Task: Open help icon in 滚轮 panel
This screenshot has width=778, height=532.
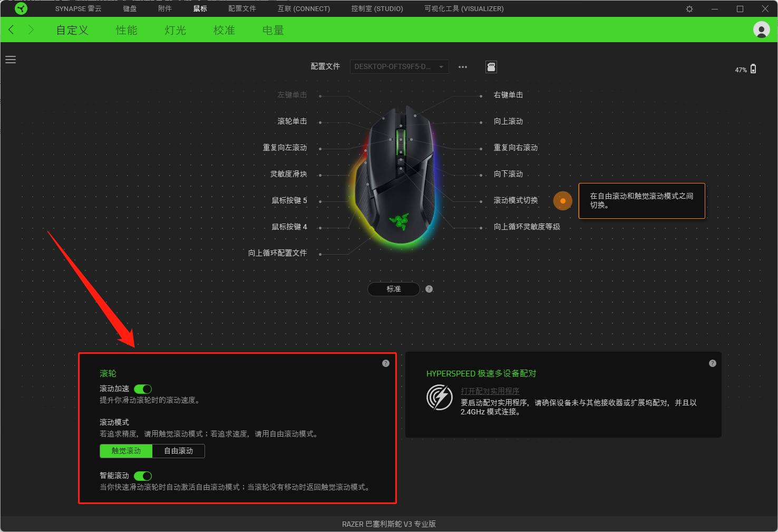Action: coord(386,363)
